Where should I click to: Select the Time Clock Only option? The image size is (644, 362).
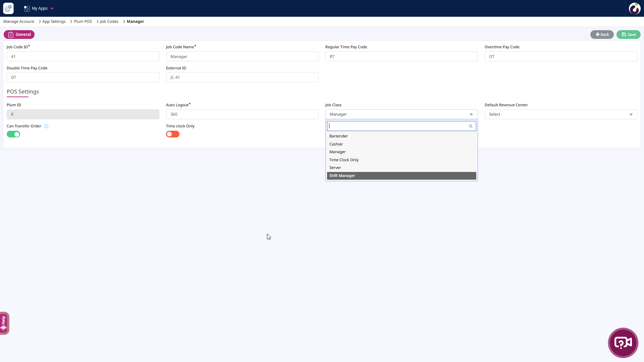[344, 160]
